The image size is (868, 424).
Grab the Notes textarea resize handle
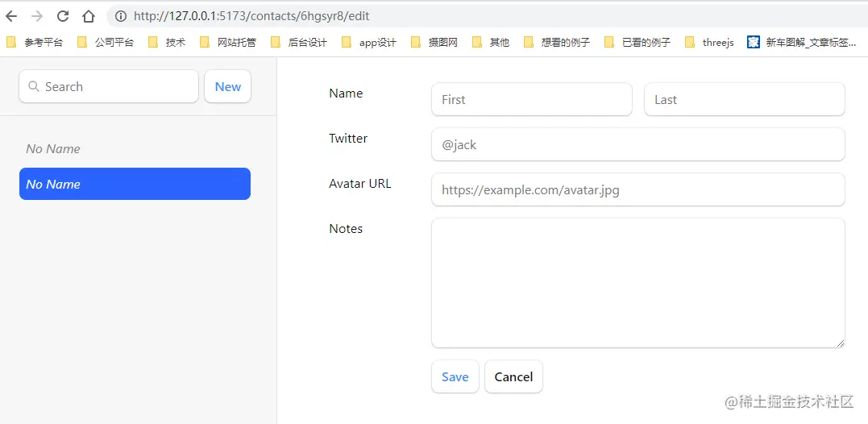[841, 343]
